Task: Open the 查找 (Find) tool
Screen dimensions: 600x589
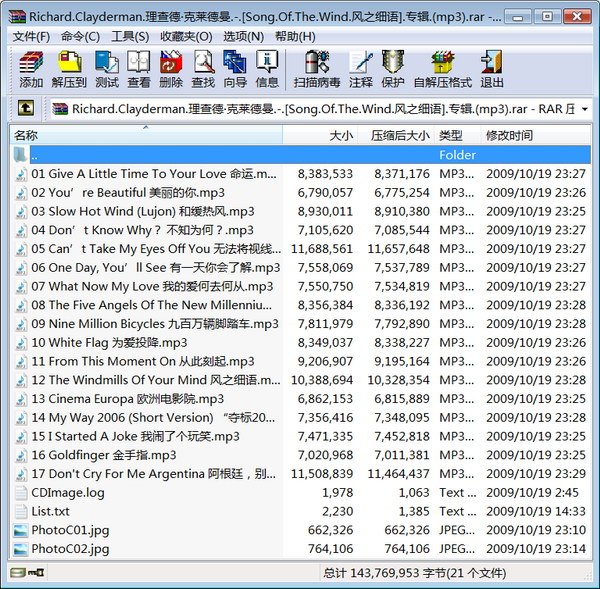Action: click(203, 69)
